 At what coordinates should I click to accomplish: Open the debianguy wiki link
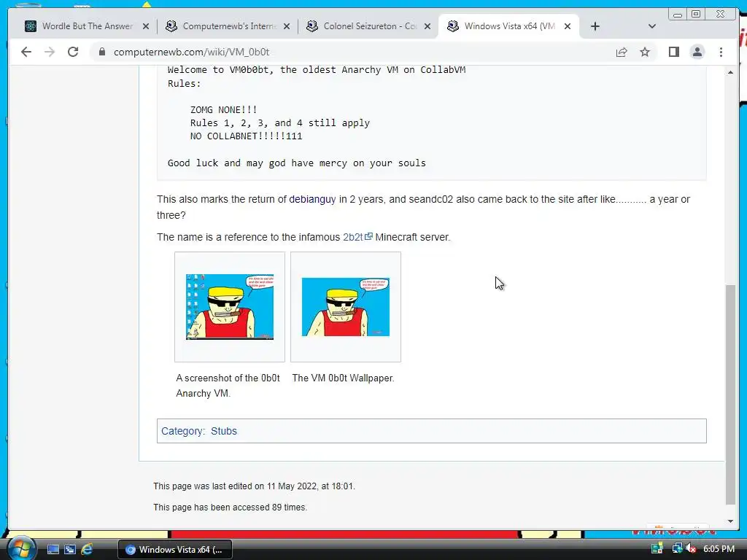(x=312, y=199)
